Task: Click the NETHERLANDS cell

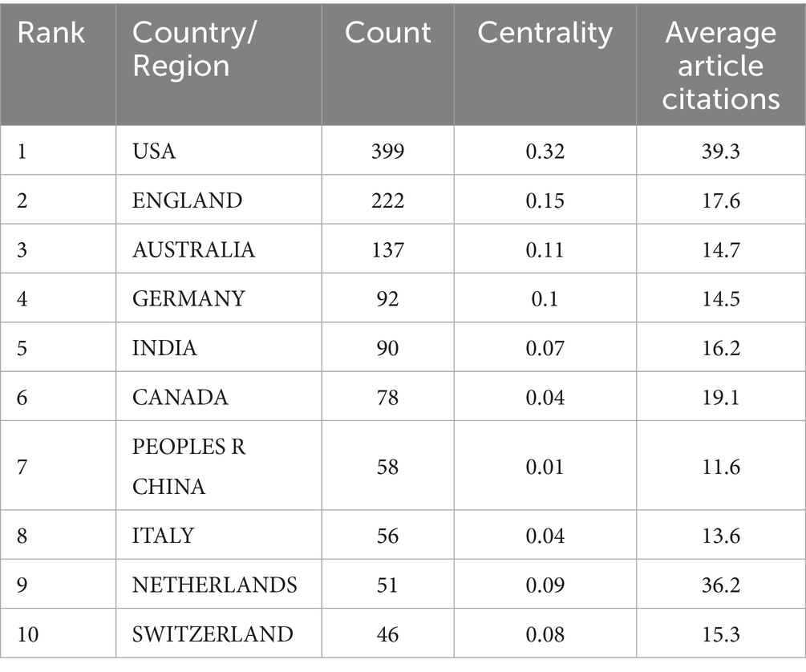Action: pyautogui.click(x=214, y=585)
